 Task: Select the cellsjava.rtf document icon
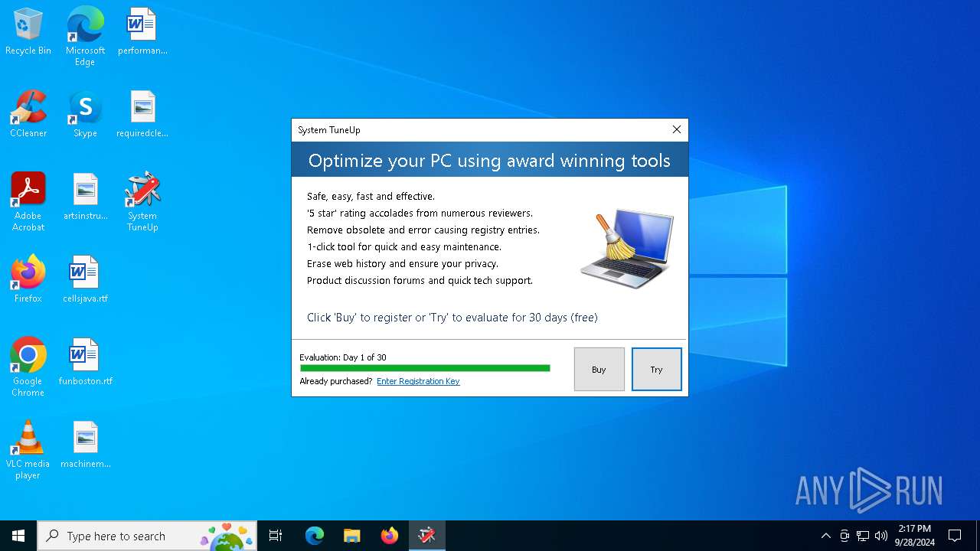(x=85, y=279)
